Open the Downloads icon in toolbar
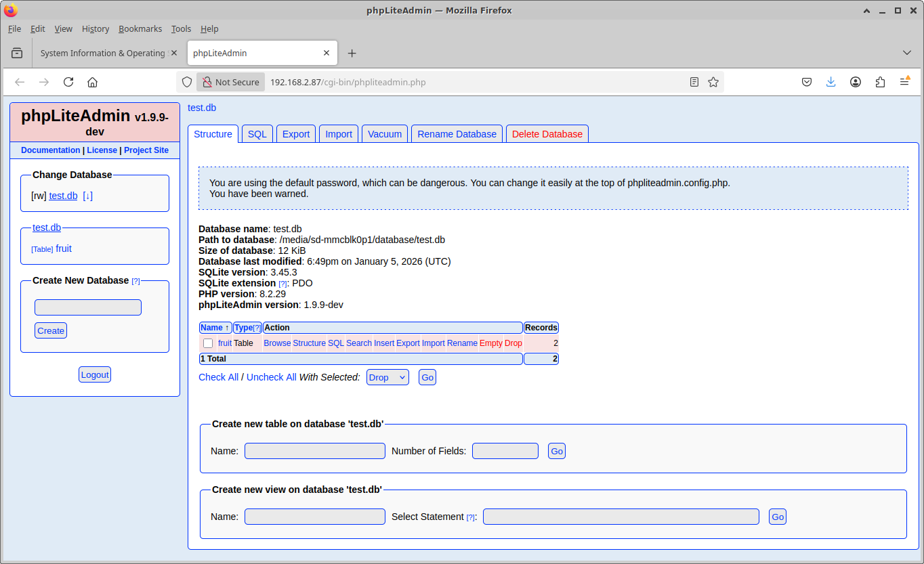This screenshot has width=924, height=564. point(831,82)
